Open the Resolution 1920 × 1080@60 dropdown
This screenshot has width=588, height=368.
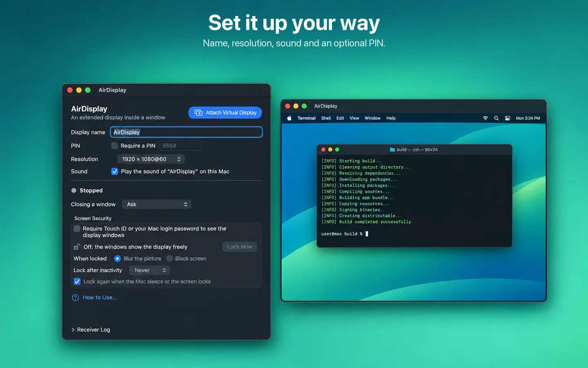(x=151, y=159)
